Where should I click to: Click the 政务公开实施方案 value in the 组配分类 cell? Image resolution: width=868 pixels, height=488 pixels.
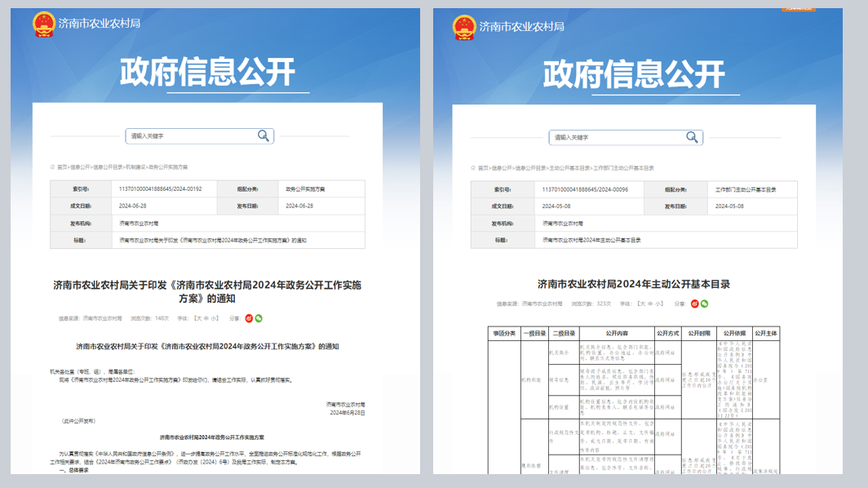(305, 189)
